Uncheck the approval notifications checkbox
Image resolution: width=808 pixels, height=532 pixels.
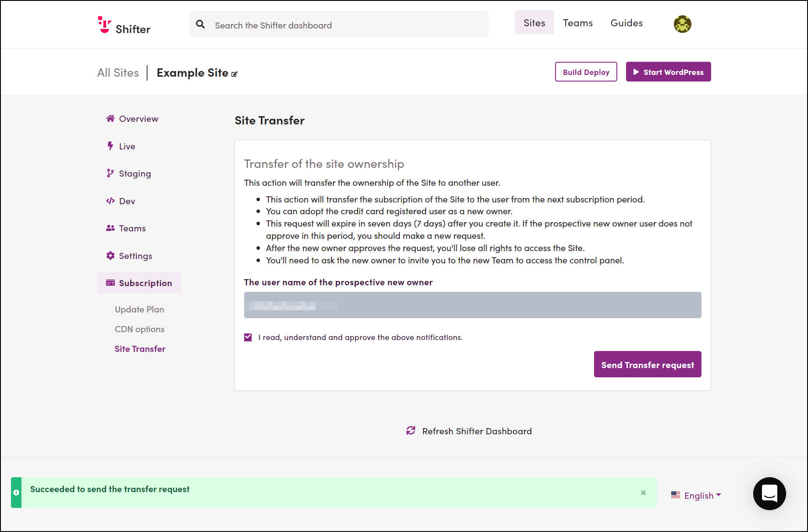point(248,337)
